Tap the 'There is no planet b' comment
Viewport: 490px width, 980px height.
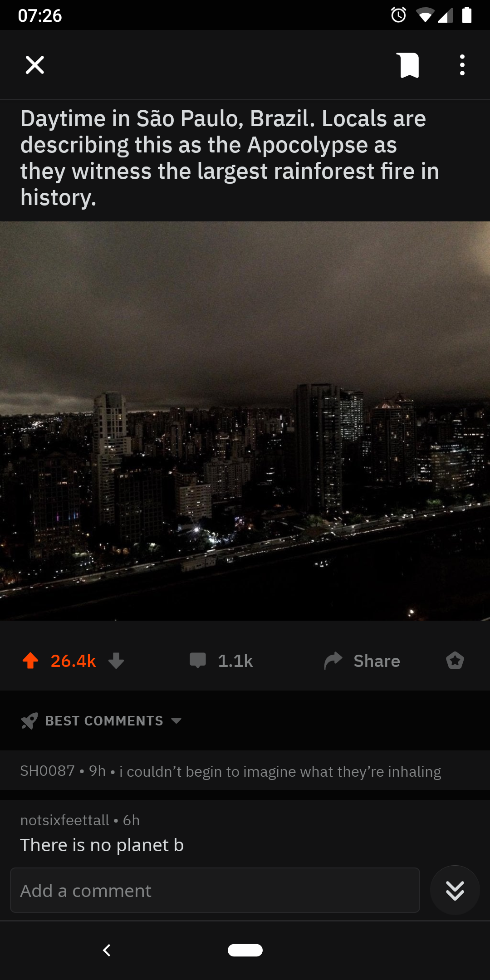click(102, 845)
